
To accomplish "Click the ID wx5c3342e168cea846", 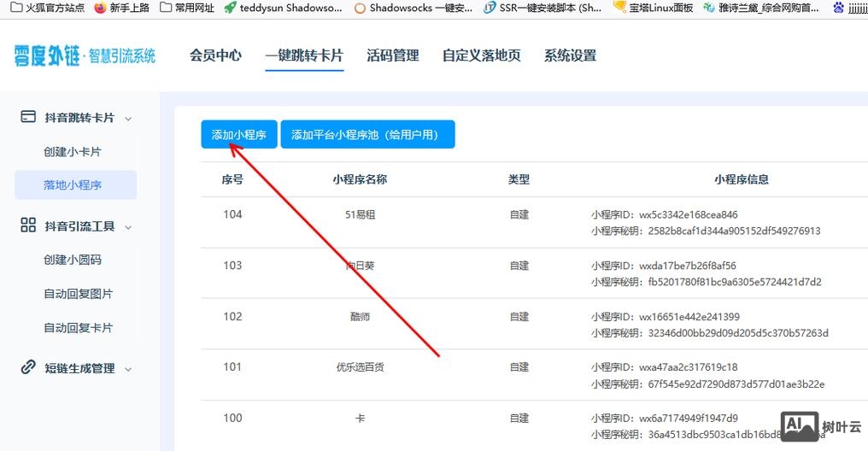I will tap(688, 214).
